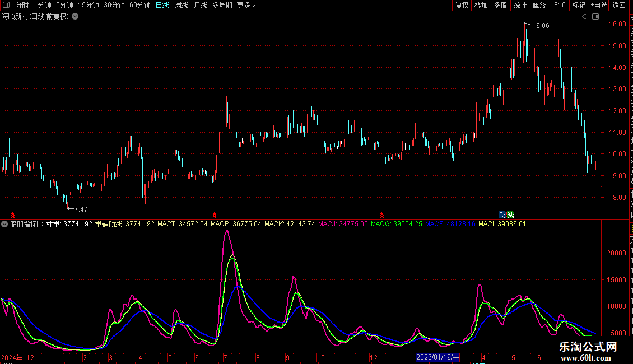Click the 复权 adjustment button
Screen dimensions: 633x364
click(462, 5)
